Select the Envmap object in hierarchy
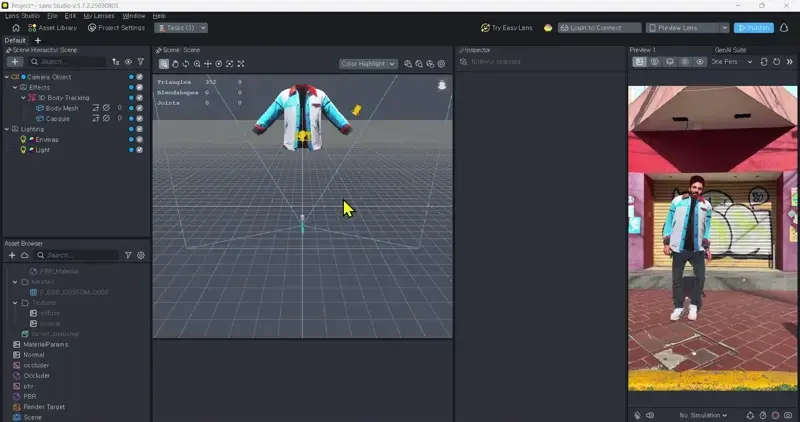 point(47,139)
